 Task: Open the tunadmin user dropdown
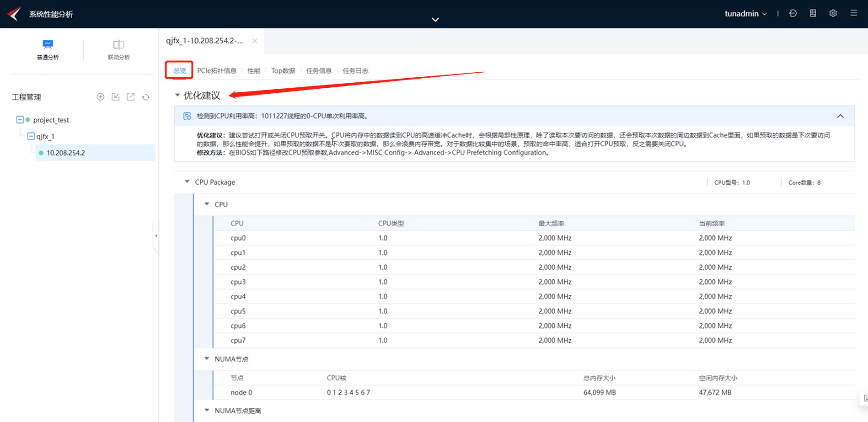point(745,14)
